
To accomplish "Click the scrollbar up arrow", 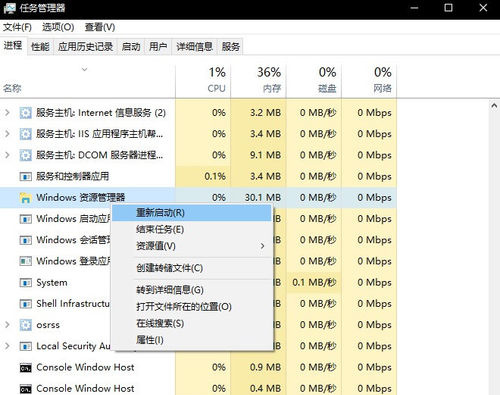I will (x=494, y=106).
